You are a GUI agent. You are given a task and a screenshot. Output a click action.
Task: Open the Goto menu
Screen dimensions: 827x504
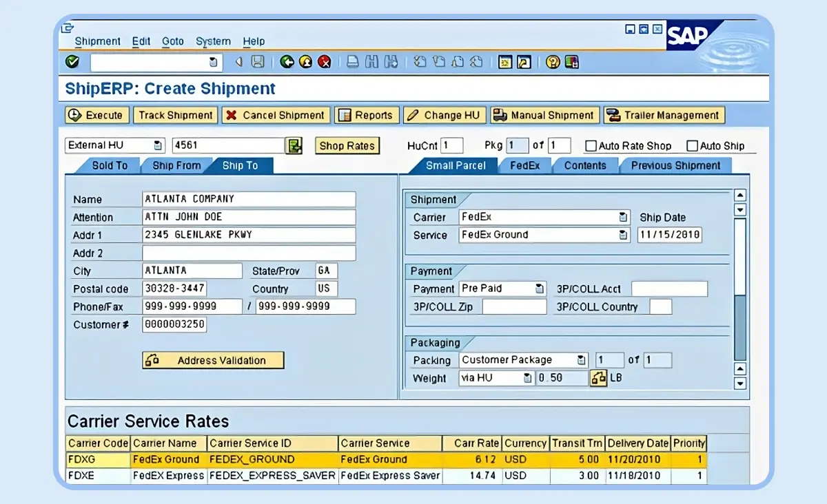click(x=173, y=41)
